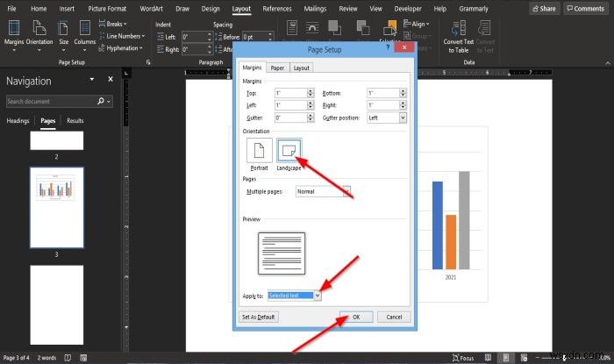Launch the Page Setup dialog launcher icon
Image resolution: width=614 pixels, height=364 pixels.
point(148,62)
